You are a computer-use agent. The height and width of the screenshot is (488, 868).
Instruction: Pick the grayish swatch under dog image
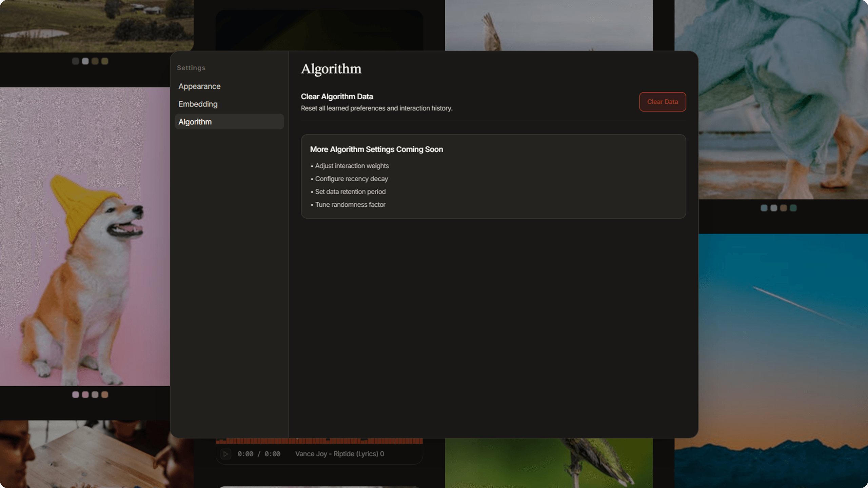95,394
